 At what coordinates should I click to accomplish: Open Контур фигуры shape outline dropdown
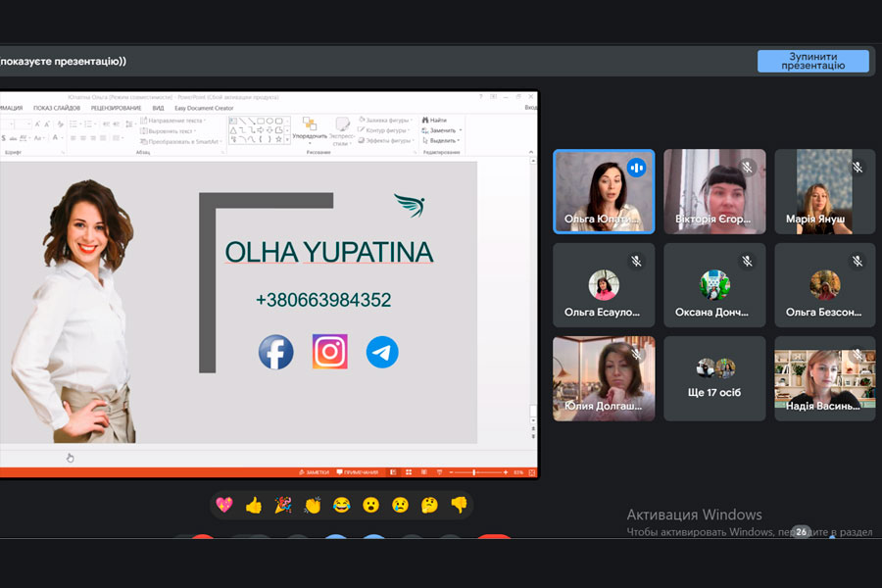click(x=384, y=130)
